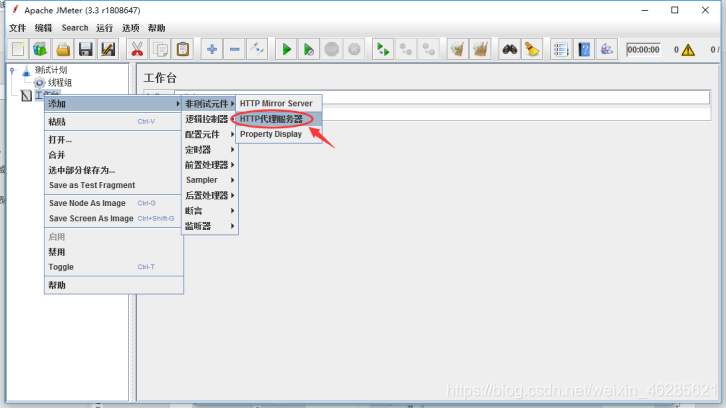Viewport: 726px width, 409px height.
Task: Click the Paste clipboard icon
Action: point(183,49)
